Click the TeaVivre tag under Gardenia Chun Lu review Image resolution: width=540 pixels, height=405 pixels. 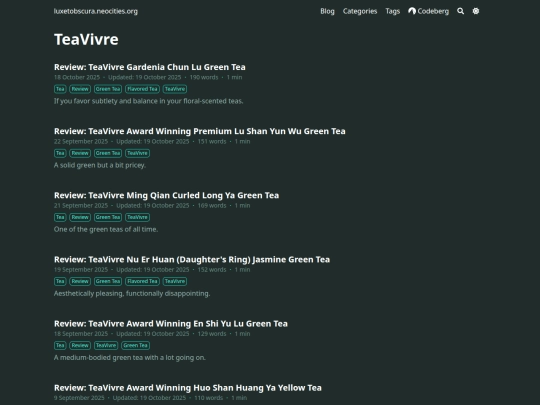tap(175, 89)
